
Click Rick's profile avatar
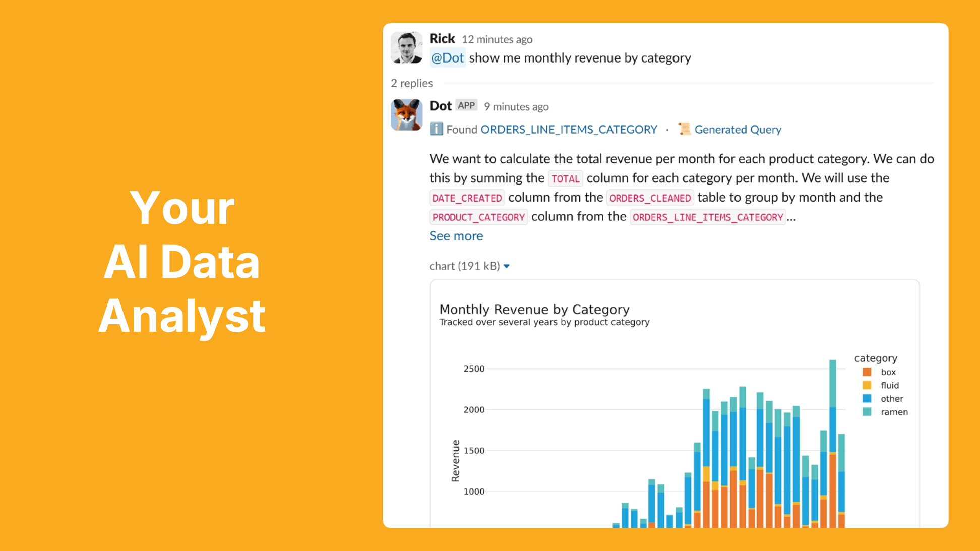(x=407, y=48)
